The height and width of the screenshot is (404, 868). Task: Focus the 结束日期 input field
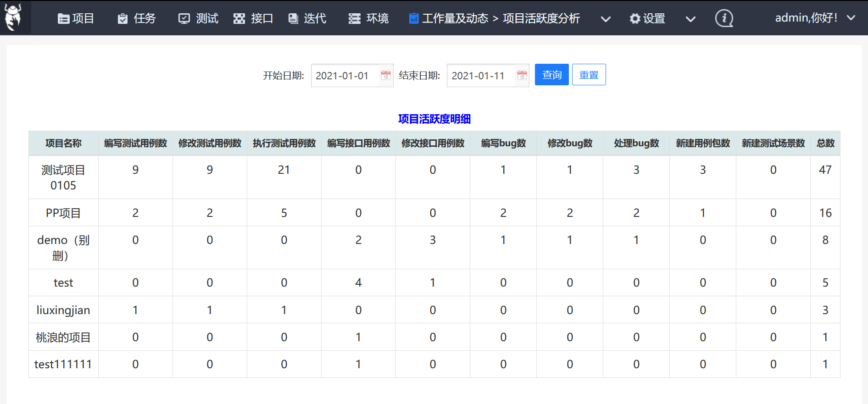[x=488, y=75]
